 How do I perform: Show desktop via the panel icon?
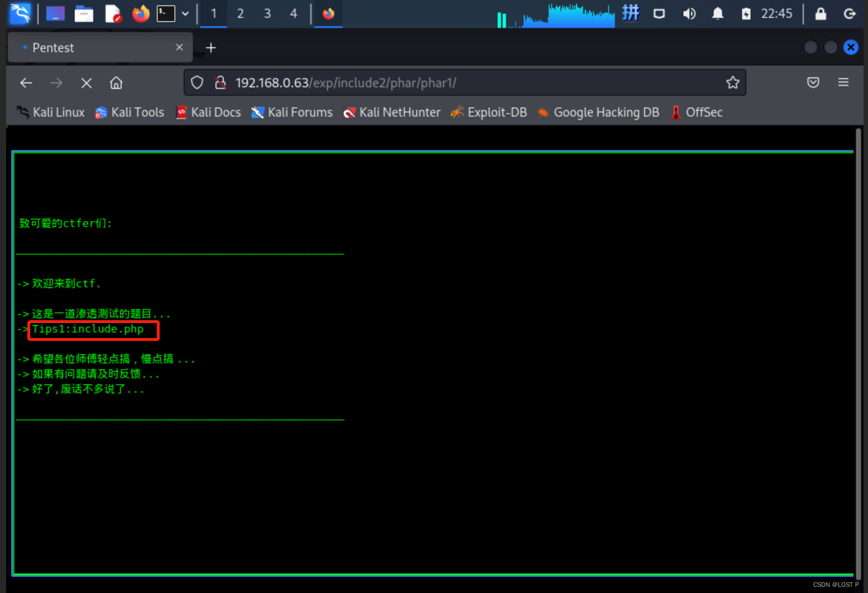point(55,13)
